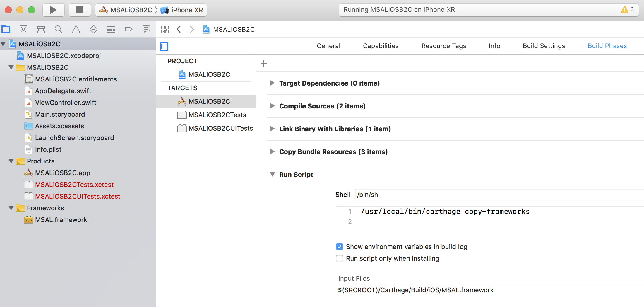Switch to the Build Settings tab
The image size is (644, 307).
point(544,46)
